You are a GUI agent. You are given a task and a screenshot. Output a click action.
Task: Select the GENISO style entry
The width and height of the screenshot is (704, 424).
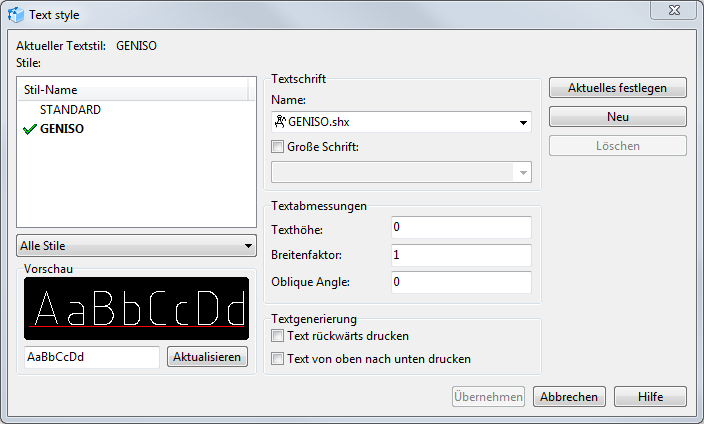(62, 129)
